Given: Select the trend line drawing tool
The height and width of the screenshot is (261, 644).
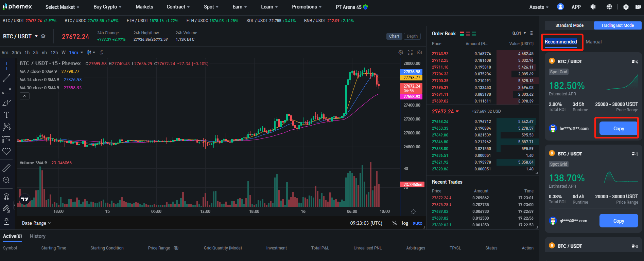Looking at the screenshot, I should pos(6,78).
